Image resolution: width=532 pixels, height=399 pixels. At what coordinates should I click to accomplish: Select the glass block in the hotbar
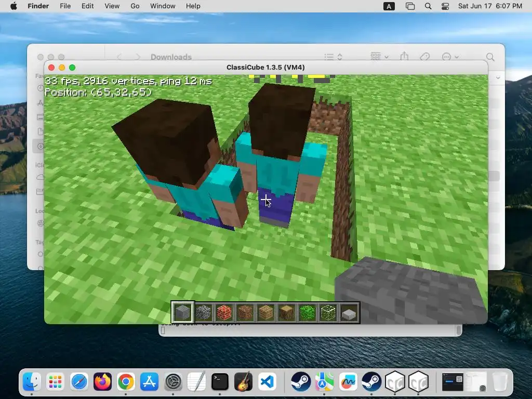coord(328,312)
